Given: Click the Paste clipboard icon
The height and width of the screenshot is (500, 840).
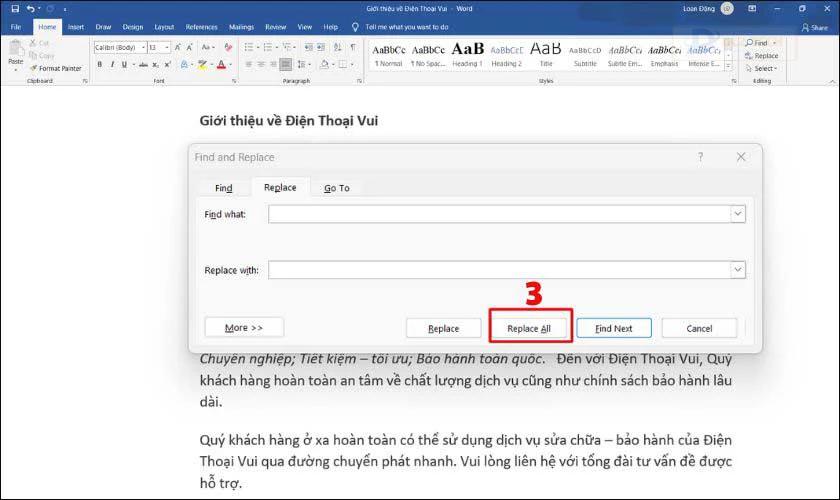Looking at the screenshot, I should 16,49.
